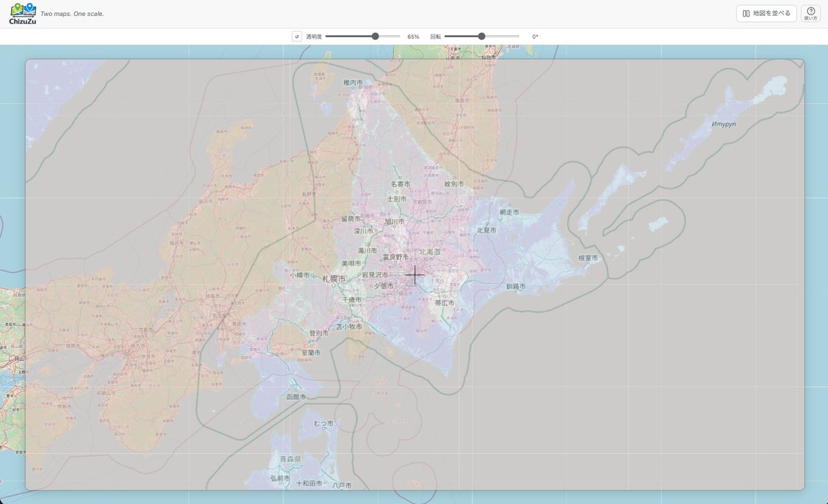The image size is (828, 504).
Task: Click the Two maps. One scale. tagline
Action: point(72,14)
